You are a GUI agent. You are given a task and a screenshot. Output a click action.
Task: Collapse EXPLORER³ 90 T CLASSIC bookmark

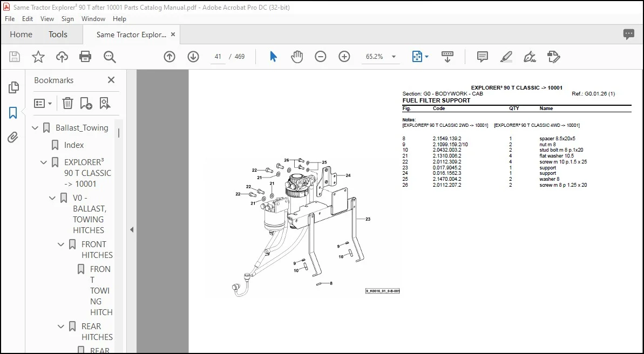pos(44,162)
